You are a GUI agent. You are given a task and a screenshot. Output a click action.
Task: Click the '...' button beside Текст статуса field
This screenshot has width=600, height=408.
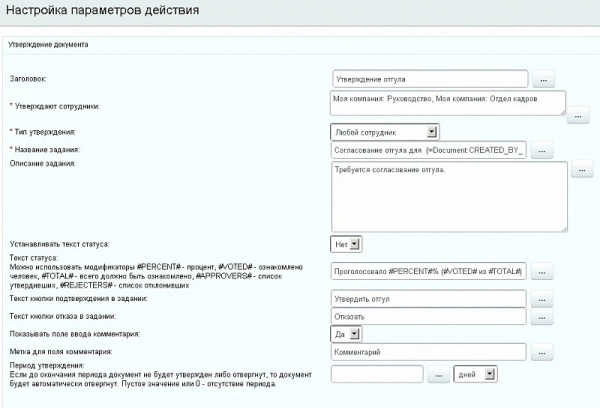click(543, 271)
